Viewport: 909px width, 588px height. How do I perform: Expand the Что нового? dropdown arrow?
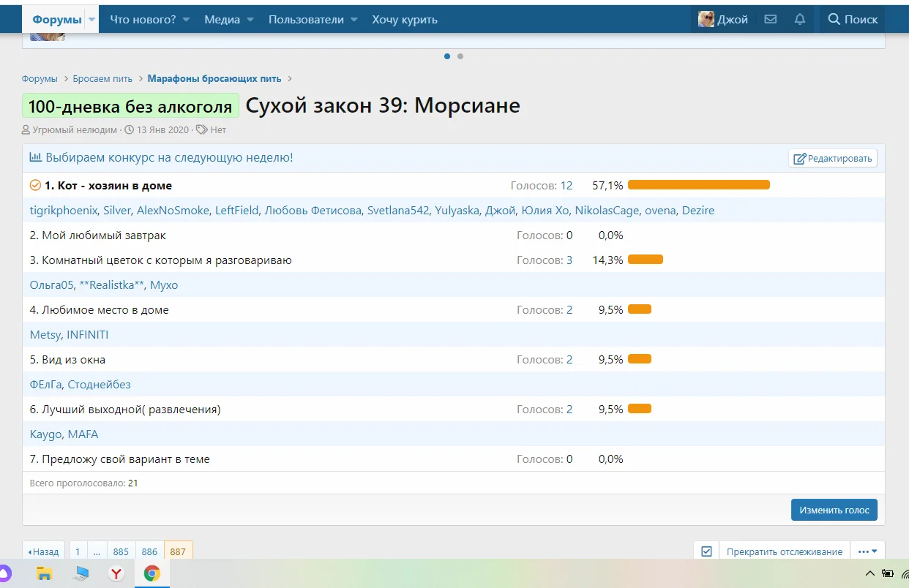tap(186, 20)
